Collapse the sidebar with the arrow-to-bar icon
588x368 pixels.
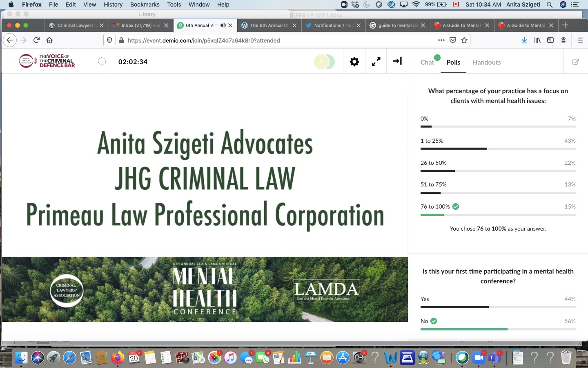397,61
